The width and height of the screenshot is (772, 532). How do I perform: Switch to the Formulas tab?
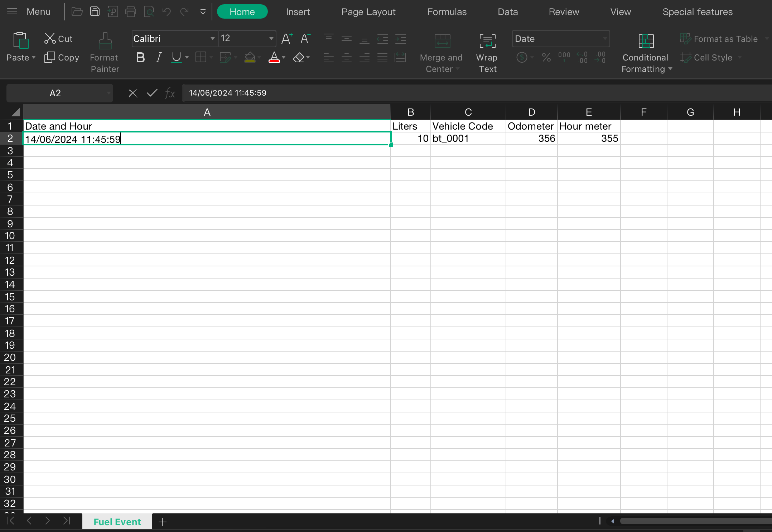tap(447, 12)
